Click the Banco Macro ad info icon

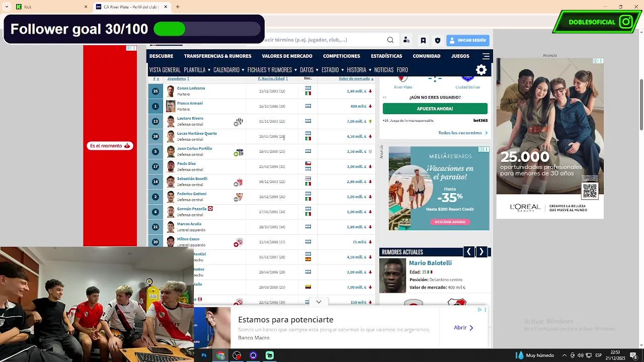tap(479, 310)
